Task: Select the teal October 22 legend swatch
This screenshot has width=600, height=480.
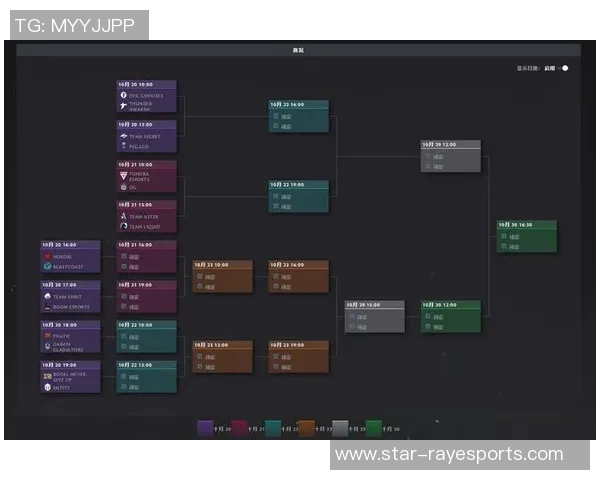Action: click(x=273, y=428)
